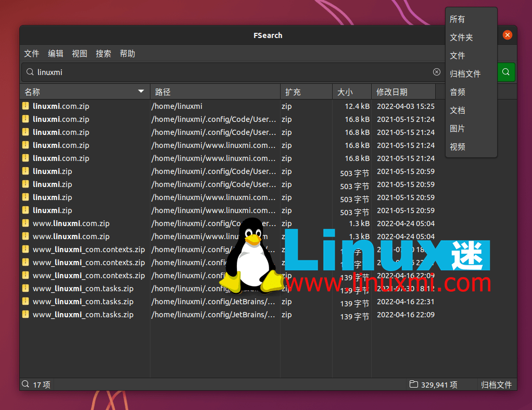Select 图片 filter option
532x410 pixels.
(x=471, y=129)
